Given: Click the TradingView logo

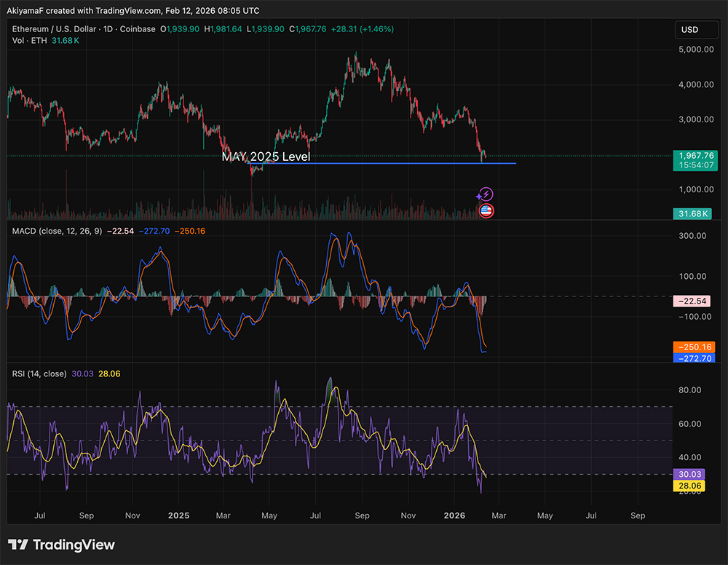Looking at the screenshot, I should pyautogui.click(x=62, y=544).
